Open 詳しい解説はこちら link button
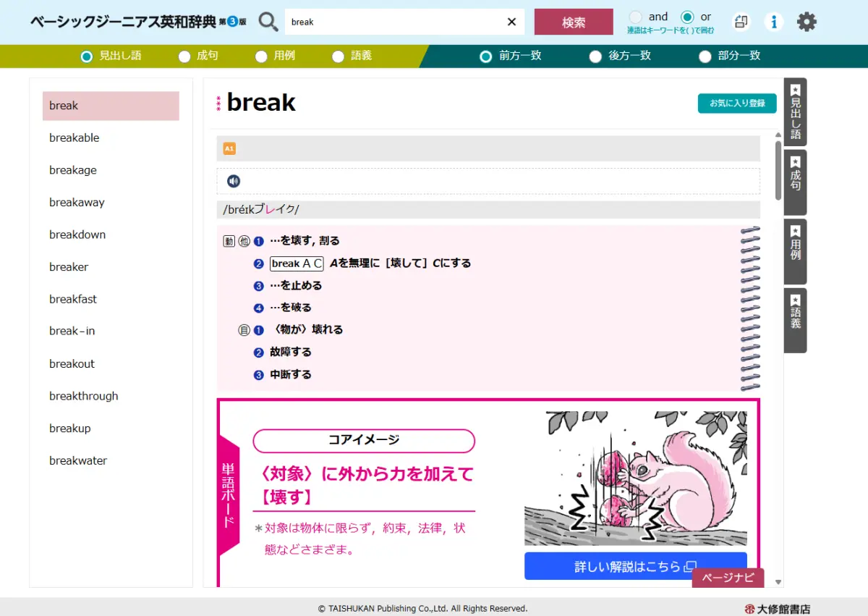Screen dimensions: 868x616 pos(636,567)
